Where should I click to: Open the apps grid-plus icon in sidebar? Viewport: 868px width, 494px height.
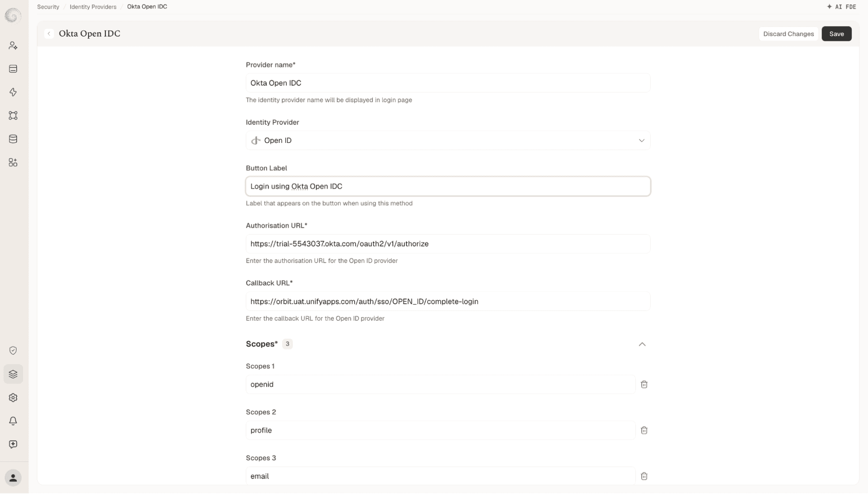(13, 163)
